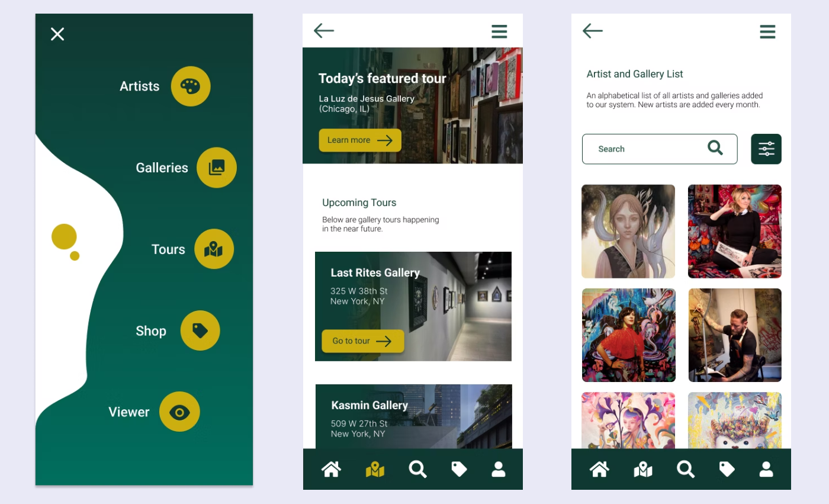Tap Home icon in artist list bottom bar
This screenshot has height=504, width=829.
click(599, 470)
